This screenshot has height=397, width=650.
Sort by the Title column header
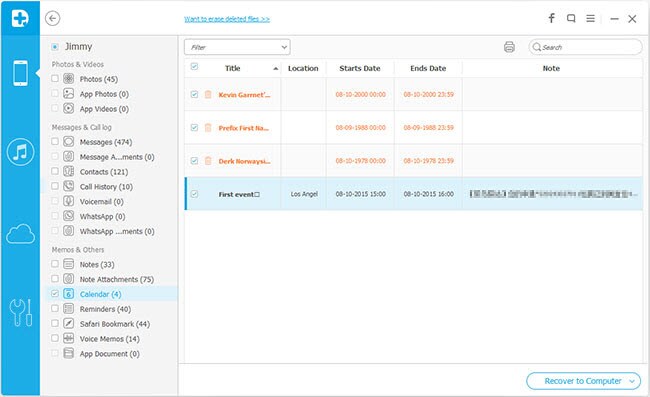coord(233,68)
